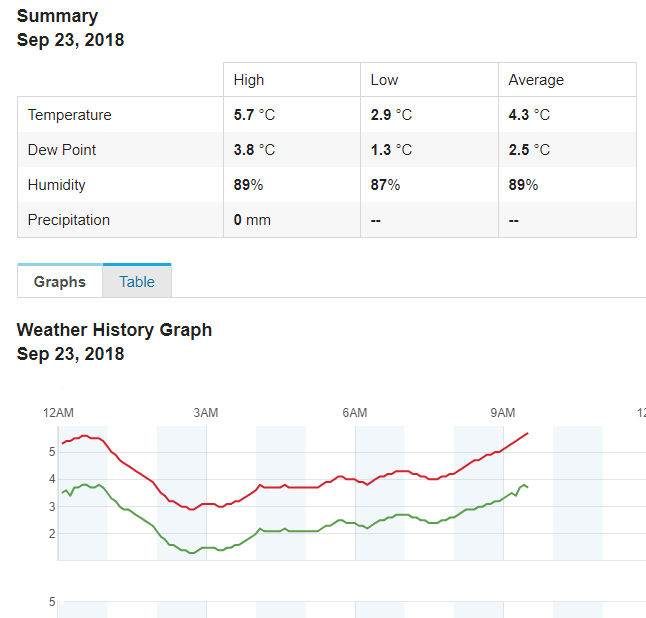Click the 9AM time label on graph
646x618 pixels.
(503, 413)
